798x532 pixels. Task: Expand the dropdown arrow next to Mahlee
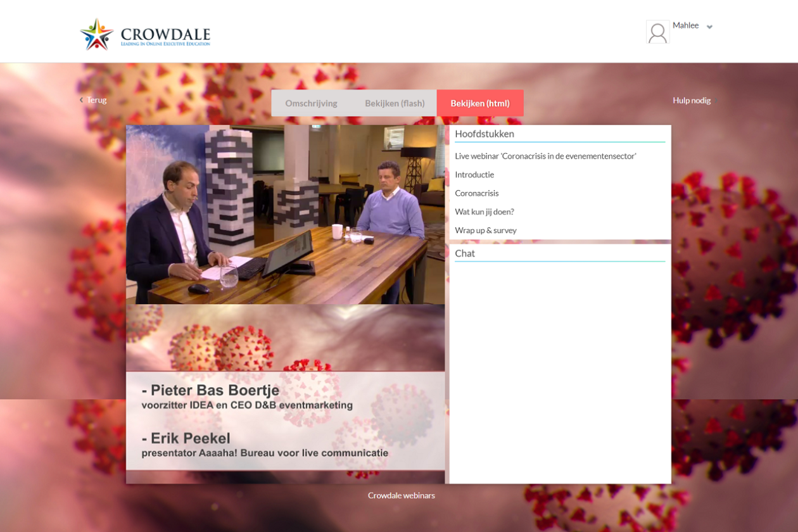tap(709, 27)
